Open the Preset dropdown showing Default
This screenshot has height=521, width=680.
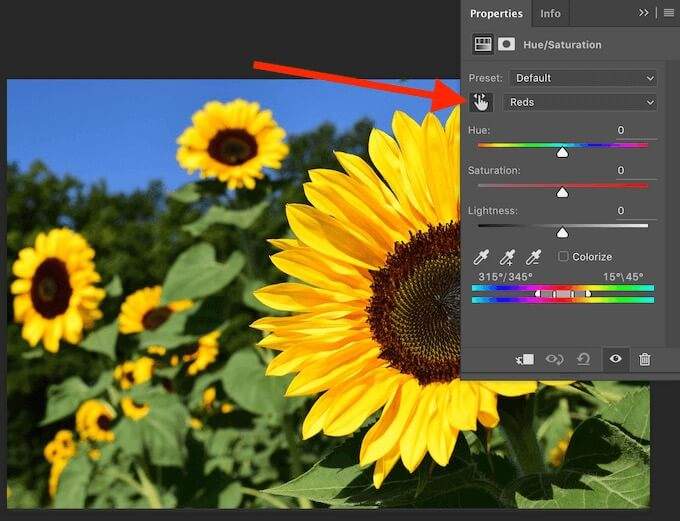(x=583, y=78)
